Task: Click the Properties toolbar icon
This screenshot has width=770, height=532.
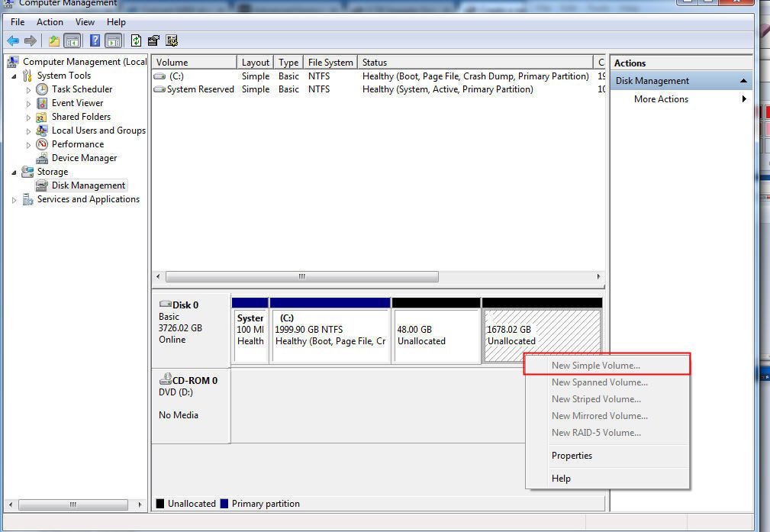Action: (x=153, y=40)
